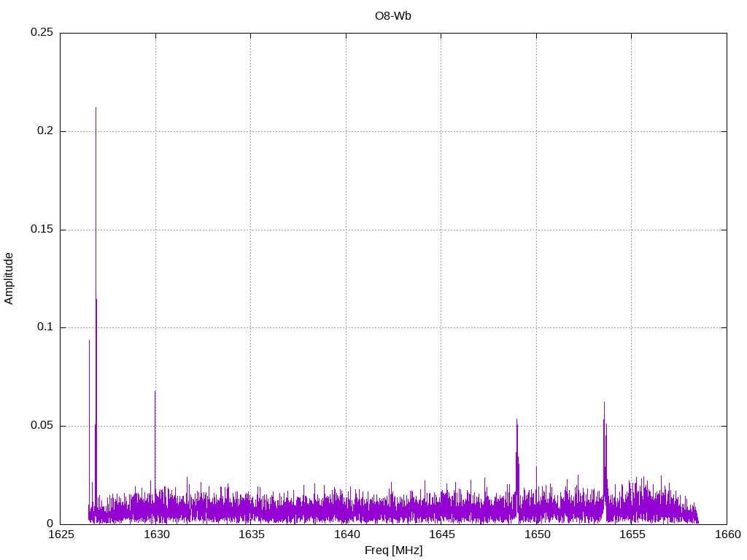Pick the peak tip near 1649 MHz
Viewport: 747px width, 560px height.
[516, 419]
